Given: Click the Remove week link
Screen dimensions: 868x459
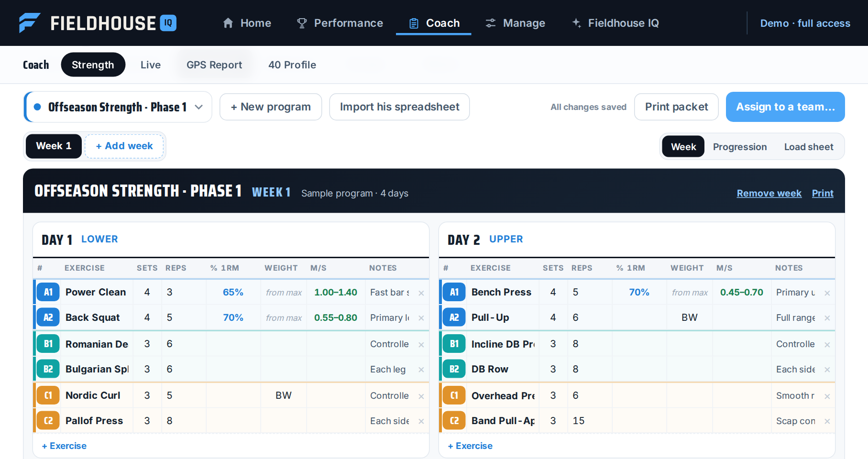Looking at the screenshot, I should click(769, 193).
